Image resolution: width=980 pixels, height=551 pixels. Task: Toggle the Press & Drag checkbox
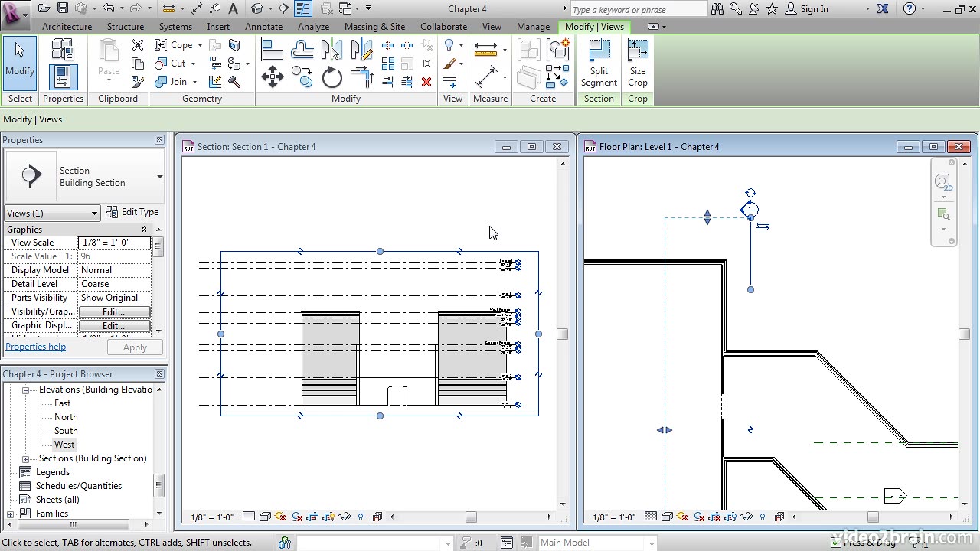coord(835,543)
